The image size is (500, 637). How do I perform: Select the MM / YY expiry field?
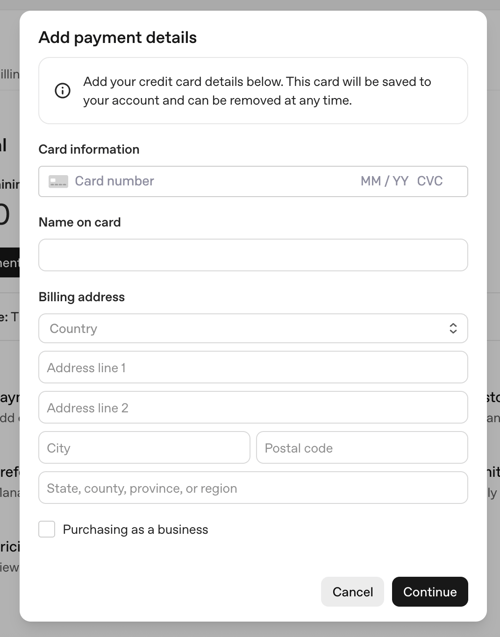384,181
